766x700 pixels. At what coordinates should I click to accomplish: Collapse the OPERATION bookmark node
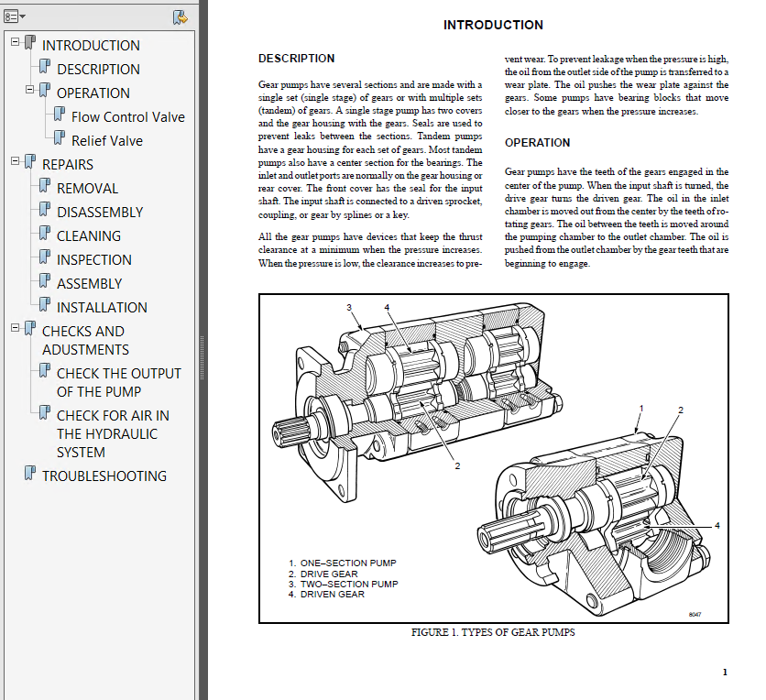30,90
